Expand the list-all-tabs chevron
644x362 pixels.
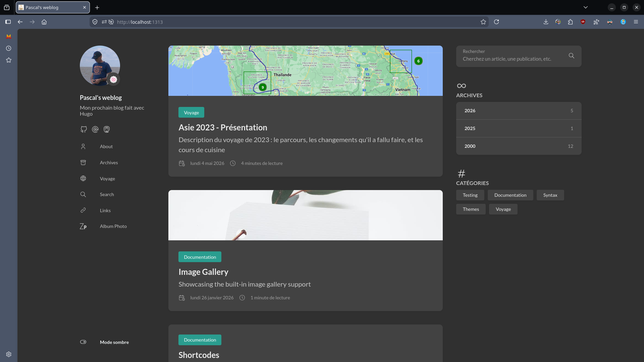click(x=585, y=7)
